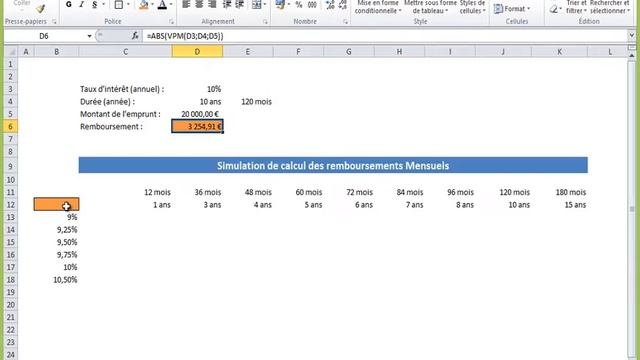Image resolution: width=640 pixels, height=360 pixels.
Task: Apply thousands separator style (000)
Action: click(312, 4)
